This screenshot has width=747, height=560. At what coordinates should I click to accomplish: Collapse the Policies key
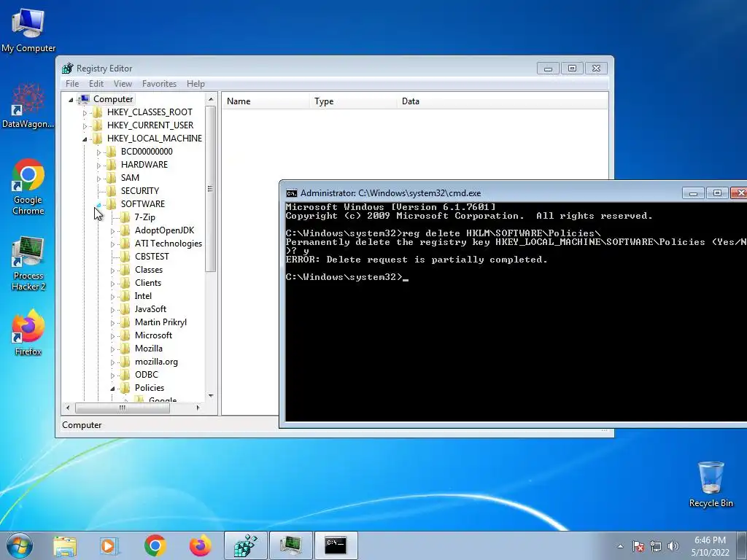pos(112,389)
